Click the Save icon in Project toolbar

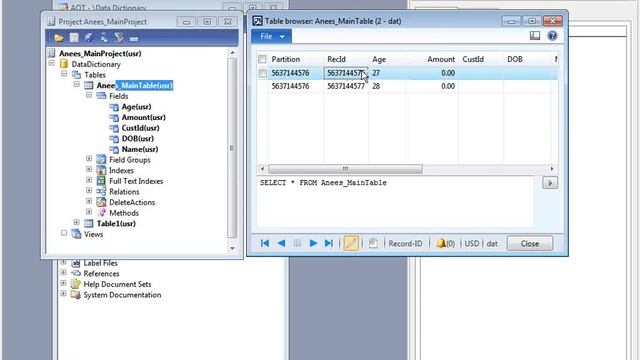pyautogui.click(x=74, y=38)
